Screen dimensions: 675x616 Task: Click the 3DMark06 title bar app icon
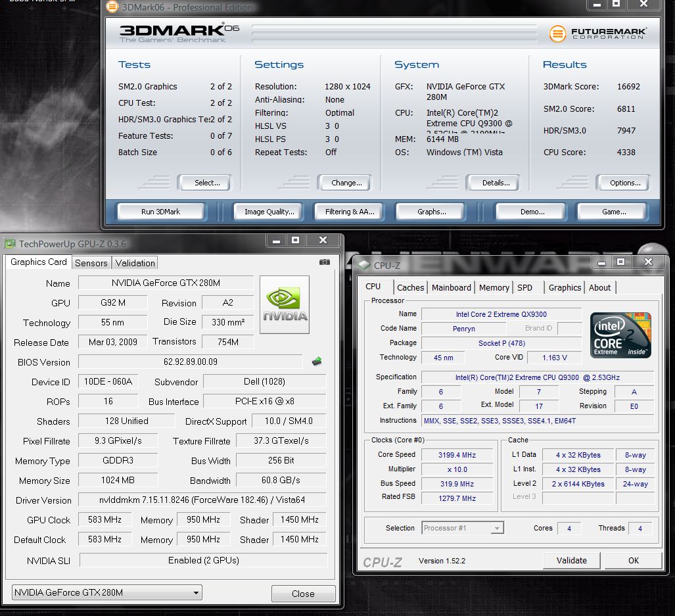pyautogui.click(x=112, y=7)
